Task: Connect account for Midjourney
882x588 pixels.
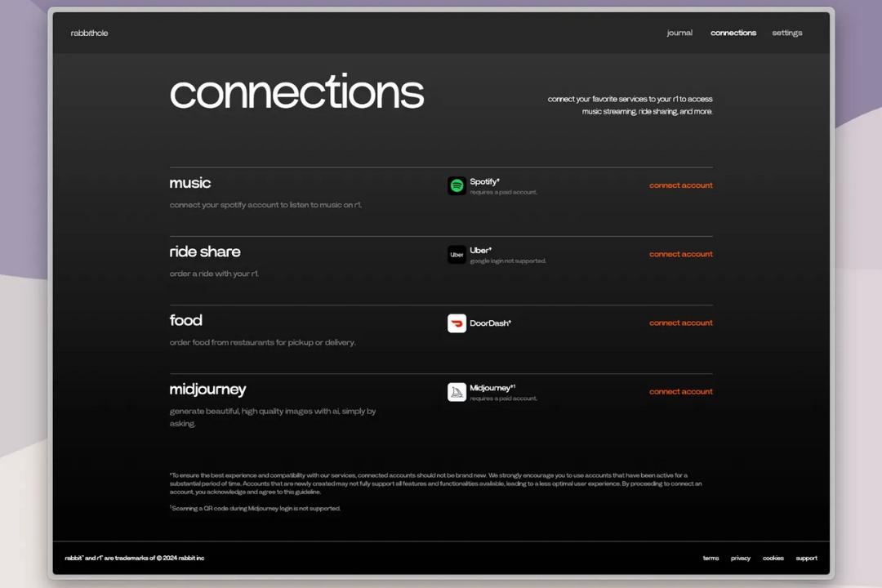Action: (680, 391)
